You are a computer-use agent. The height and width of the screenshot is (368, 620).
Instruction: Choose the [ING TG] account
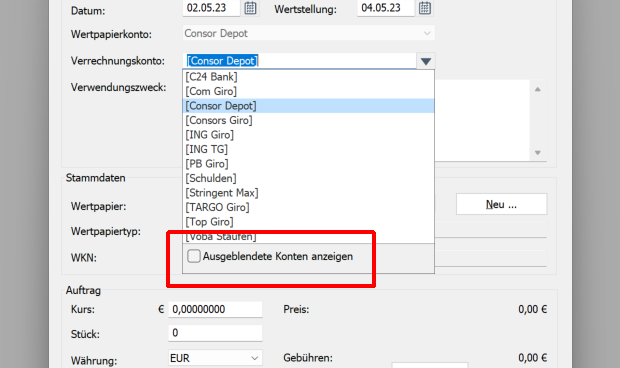(x=308, y=149)
